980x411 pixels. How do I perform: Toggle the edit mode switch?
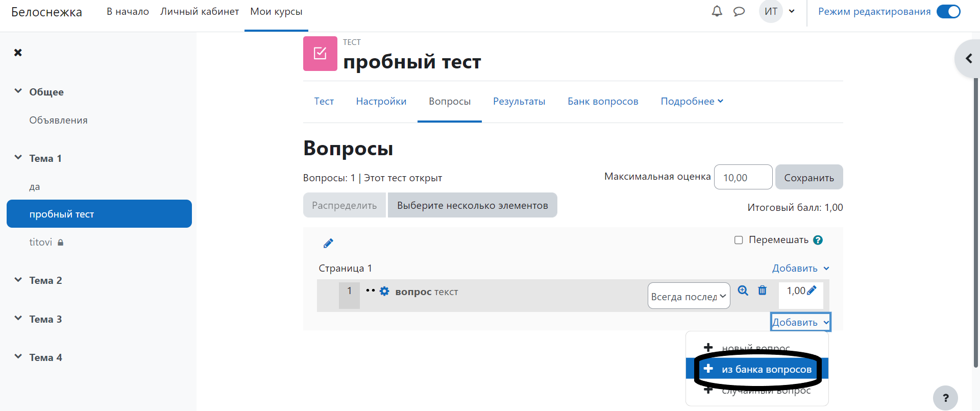coord(948,12)
